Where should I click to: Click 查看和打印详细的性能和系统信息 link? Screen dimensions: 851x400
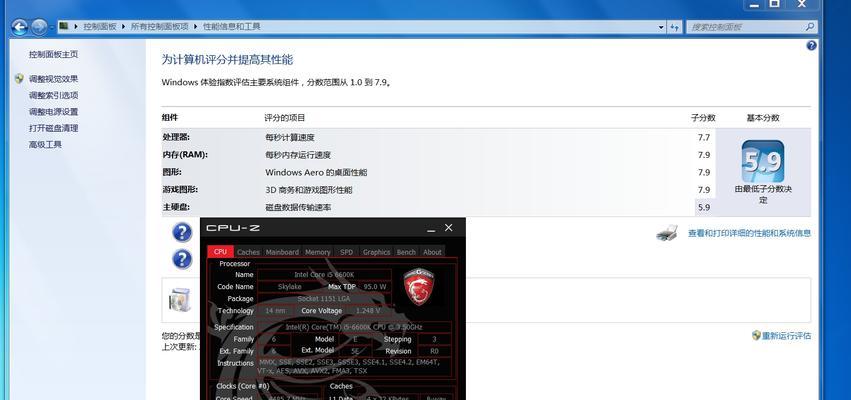(750, 233)
